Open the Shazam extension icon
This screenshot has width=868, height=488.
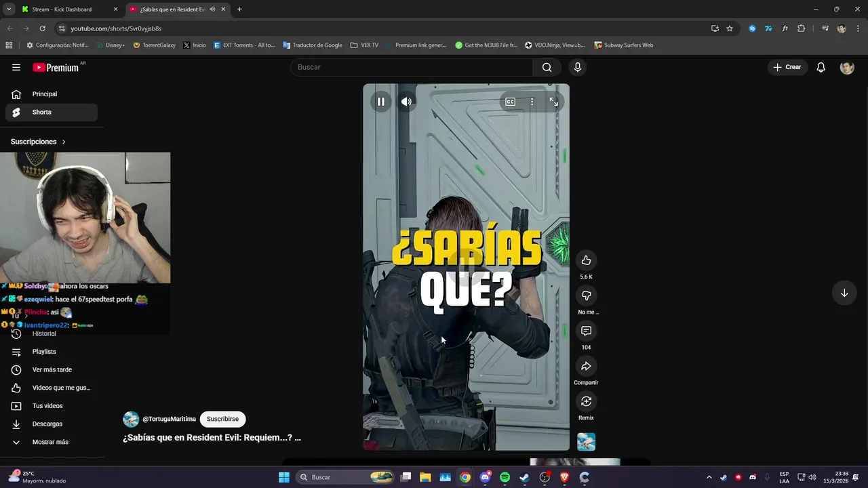(x=752, y=28)
